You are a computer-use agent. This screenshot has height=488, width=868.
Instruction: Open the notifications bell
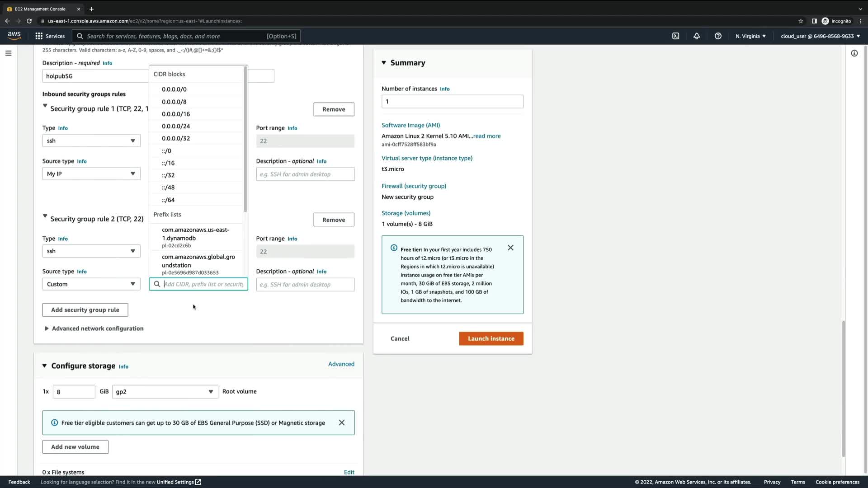pyautogui.click(x=697, y=36)
